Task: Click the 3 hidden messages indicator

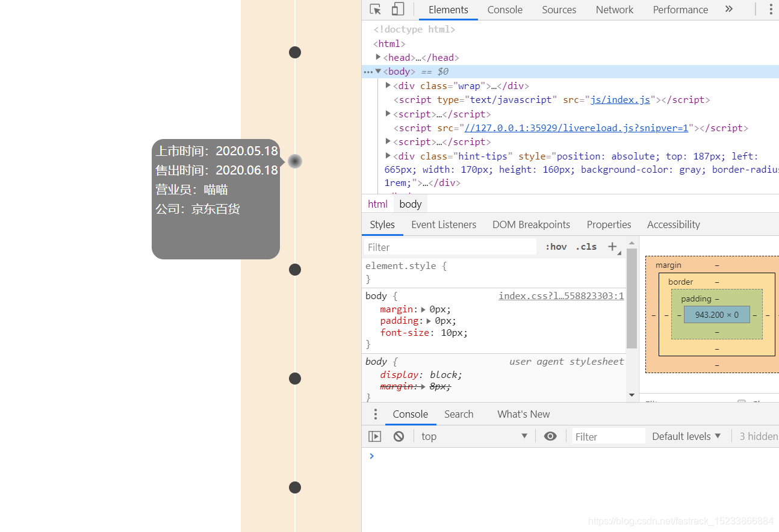Action: coord(759,436)
